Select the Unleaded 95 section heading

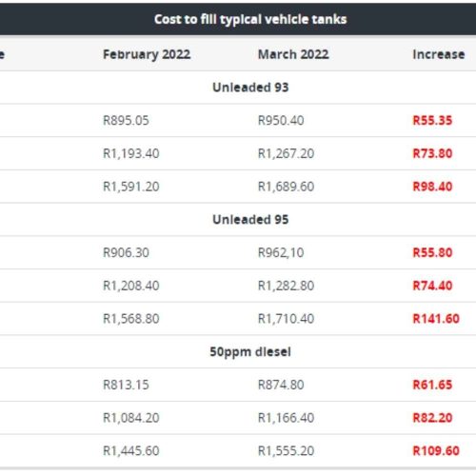pyautogui.click(x=250, y=220)
